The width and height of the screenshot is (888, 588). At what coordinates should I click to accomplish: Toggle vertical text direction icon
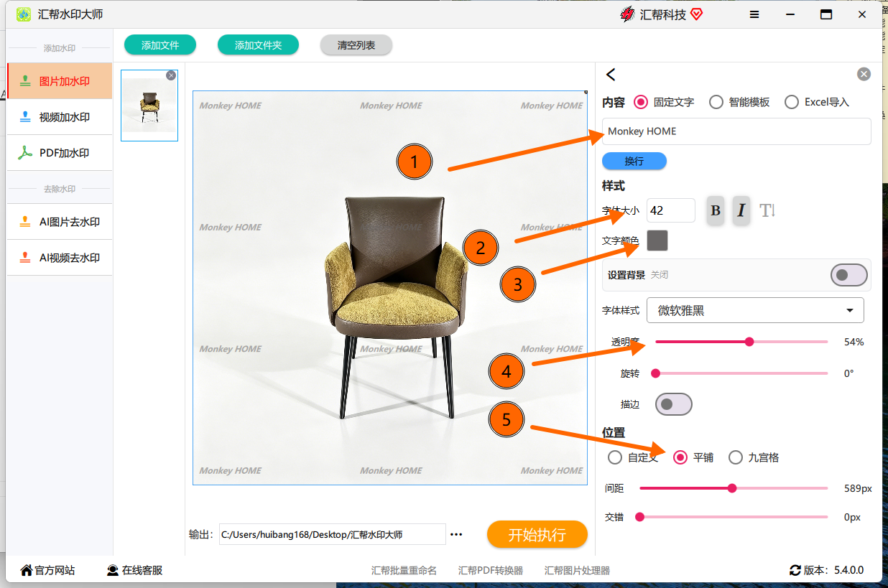click(x=767, y=210)
